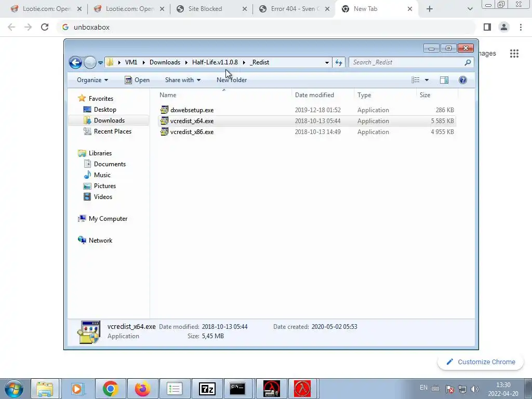Screen dimensions: 532x399
Task: Expand the Share with menu
Action: [182, 80]
